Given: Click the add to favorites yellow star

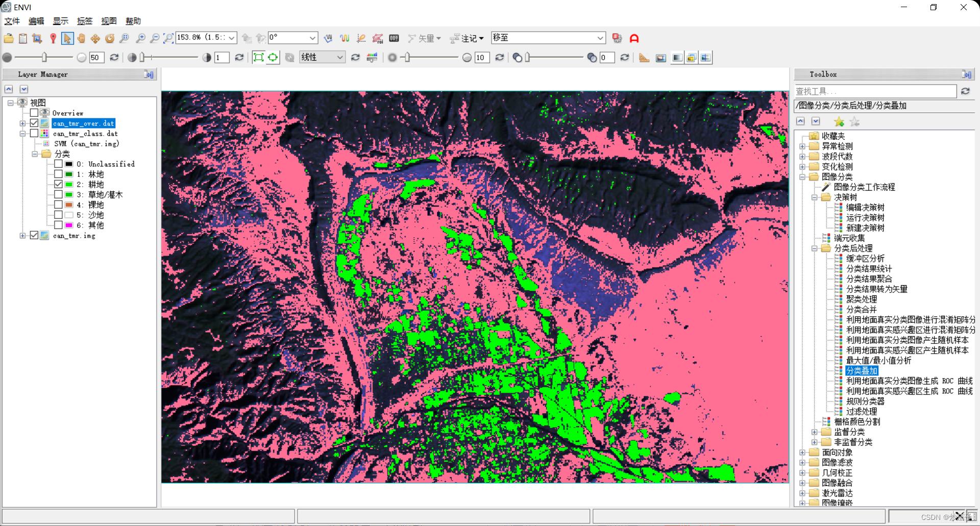Looking at the screenshot, I should 839,121.
